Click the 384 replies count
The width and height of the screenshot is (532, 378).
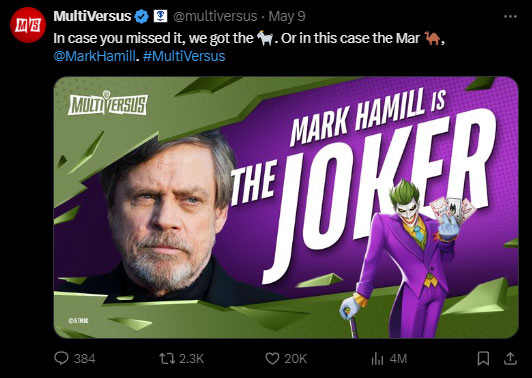click(84, 359)
